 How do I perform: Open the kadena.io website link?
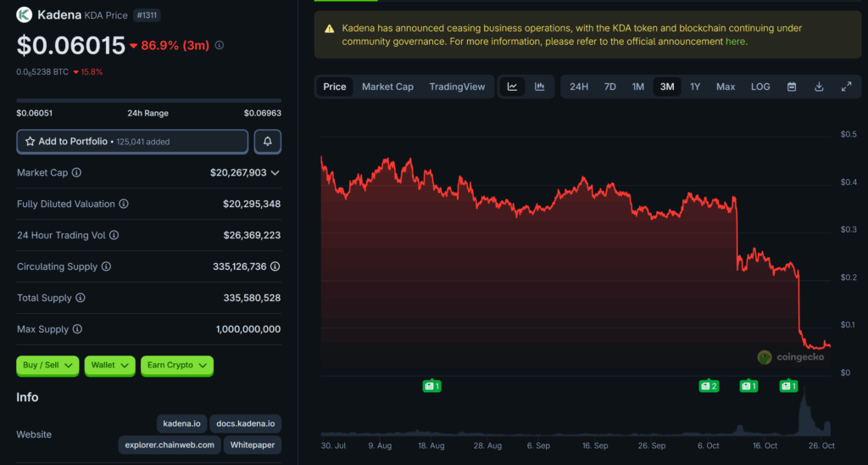(x=182, y=423)
